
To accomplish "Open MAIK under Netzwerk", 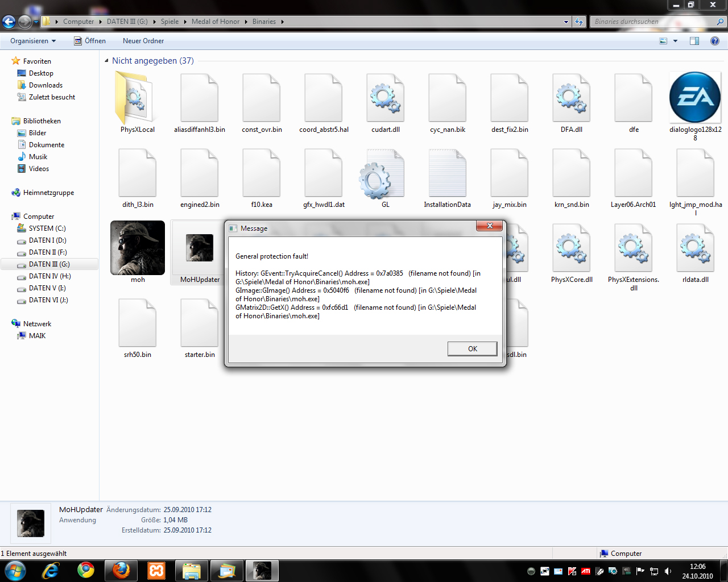I will click(x=37, y=336).
